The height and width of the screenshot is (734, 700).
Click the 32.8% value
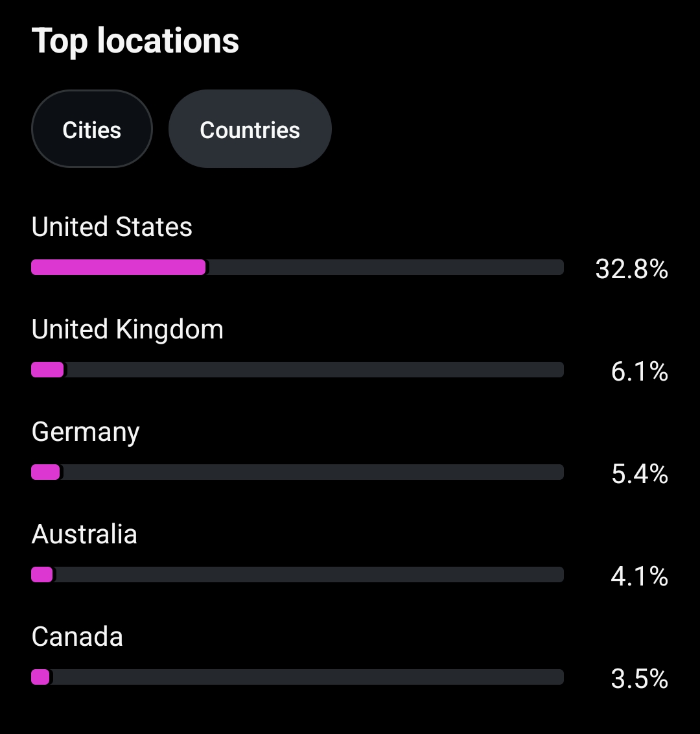631,268
